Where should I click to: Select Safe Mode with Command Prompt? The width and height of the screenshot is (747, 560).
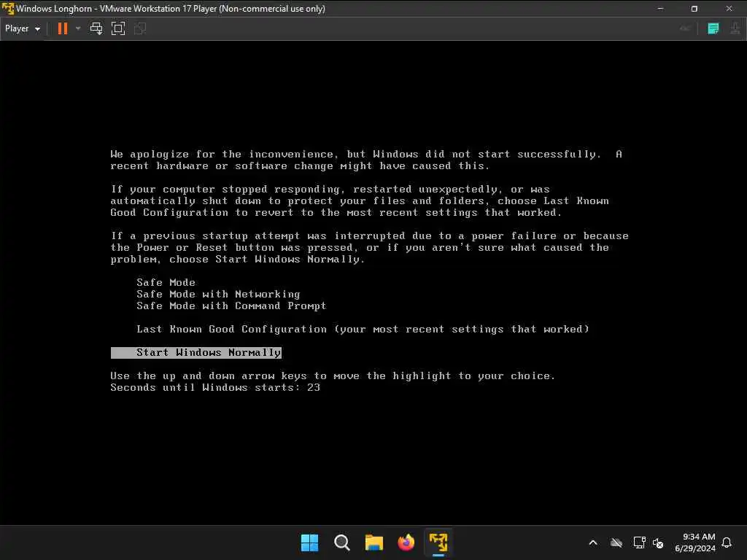(231, 306)
